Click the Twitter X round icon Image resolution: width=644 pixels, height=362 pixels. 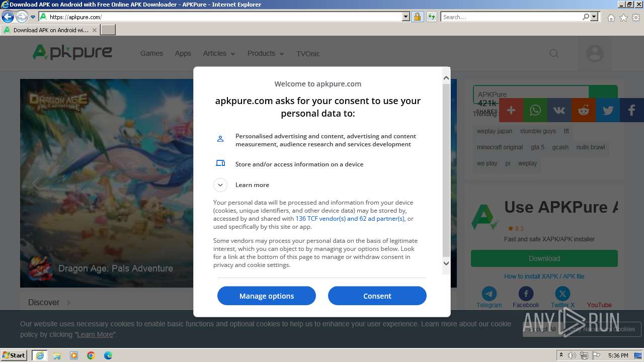[x=562, y=294]
